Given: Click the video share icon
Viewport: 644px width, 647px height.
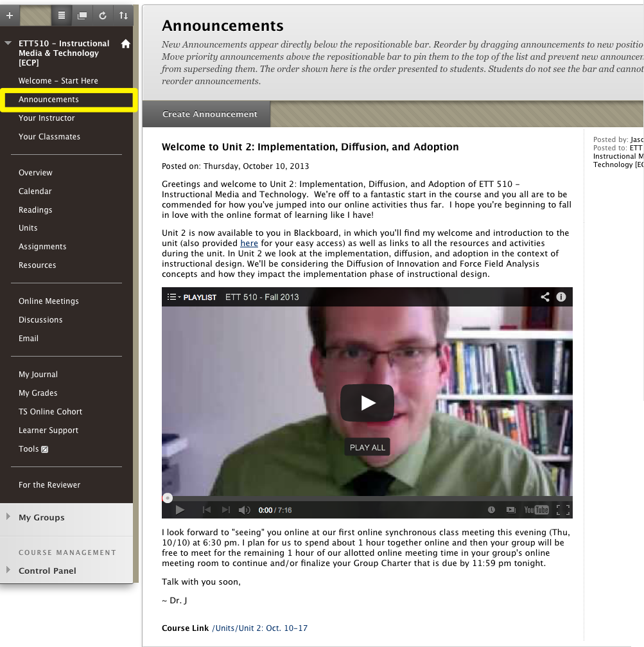Looking at the screenshot, I should point(545,297).
